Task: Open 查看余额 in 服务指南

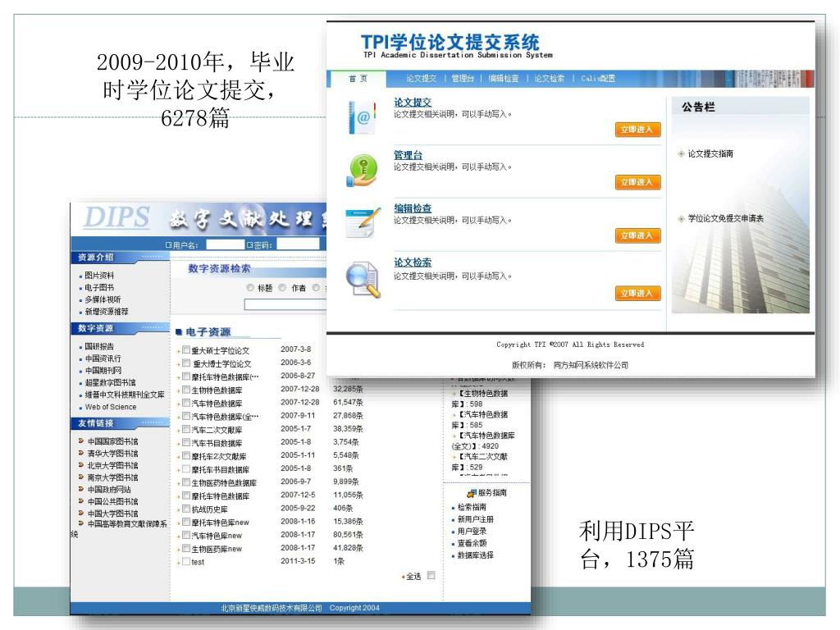Action: 472,543
